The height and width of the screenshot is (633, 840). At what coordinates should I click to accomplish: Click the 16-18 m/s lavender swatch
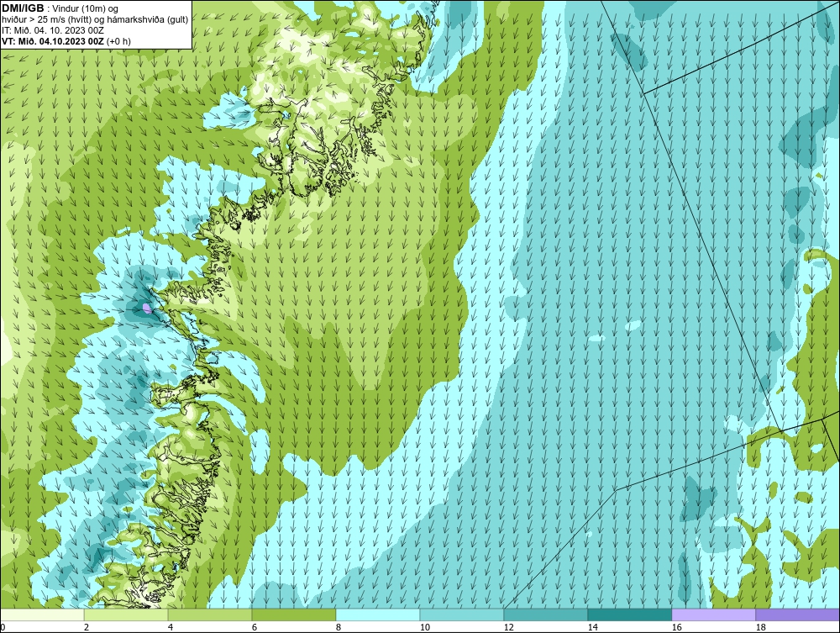pyautogui.click(x=713, y=615)
